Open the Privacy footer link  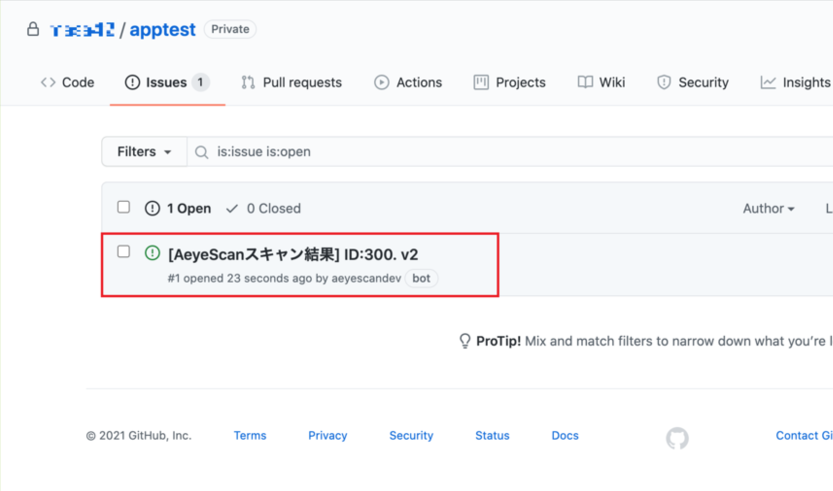click(x=328, y=436)
